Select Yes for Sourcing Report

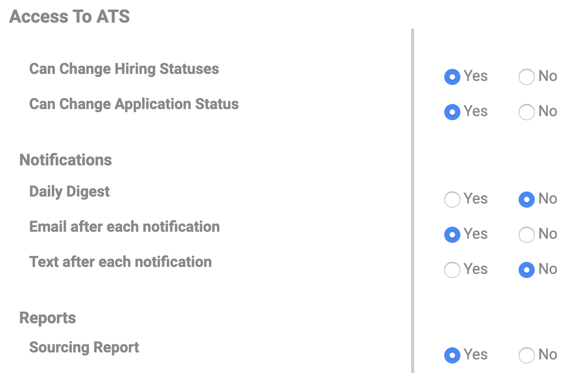(452, 355)
